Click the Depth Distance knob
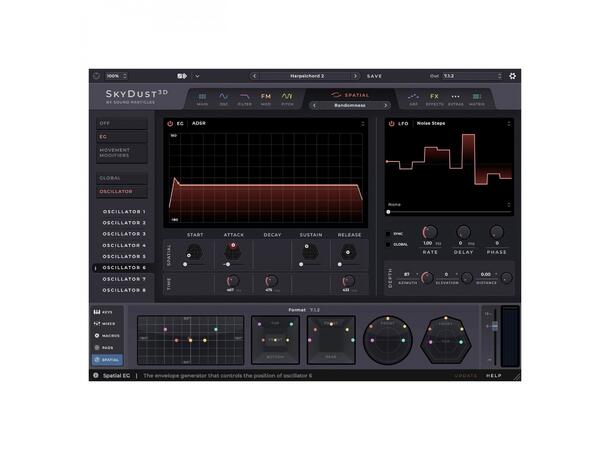 click(507, 278)
